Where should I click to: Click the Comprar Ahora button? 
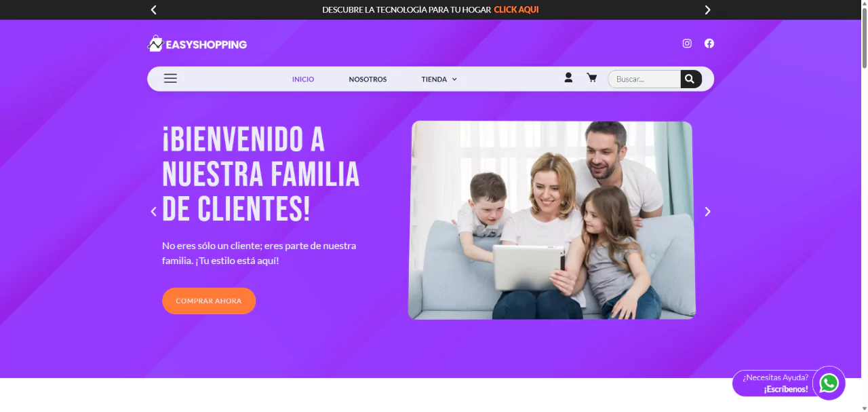coord(209,301)
